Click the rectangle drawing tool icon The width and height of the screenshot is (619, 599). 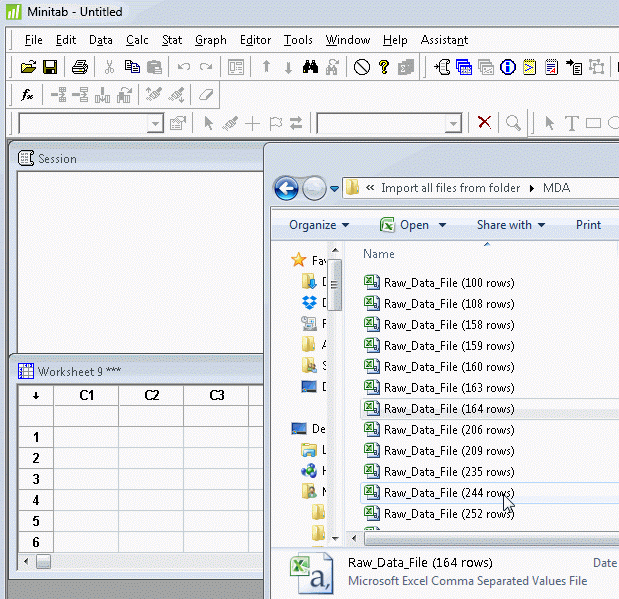593,124
